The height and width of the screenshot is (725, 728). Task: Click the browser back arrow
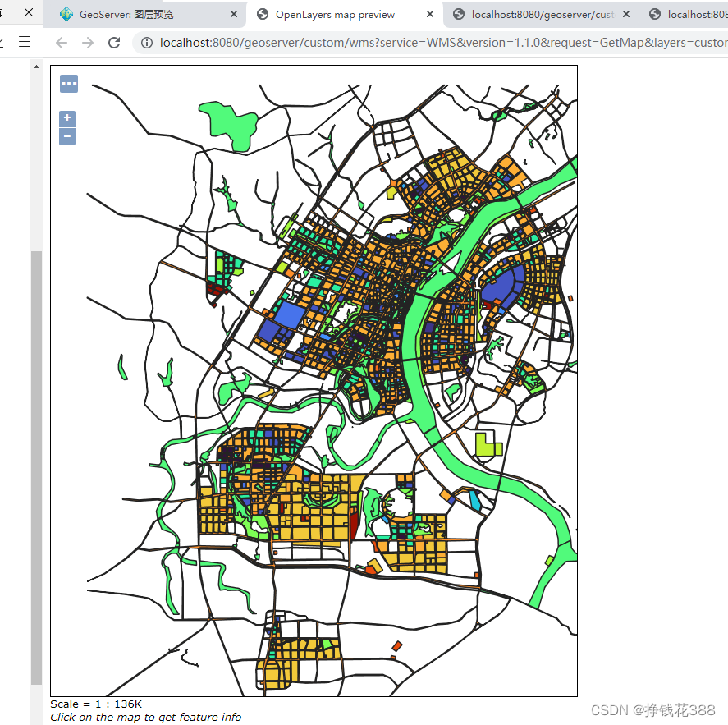[62, 43]
